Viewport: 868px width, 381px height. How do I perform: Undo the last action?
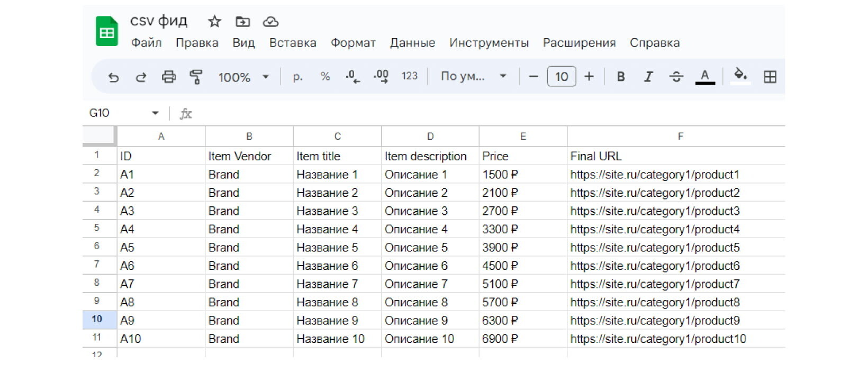113,77
